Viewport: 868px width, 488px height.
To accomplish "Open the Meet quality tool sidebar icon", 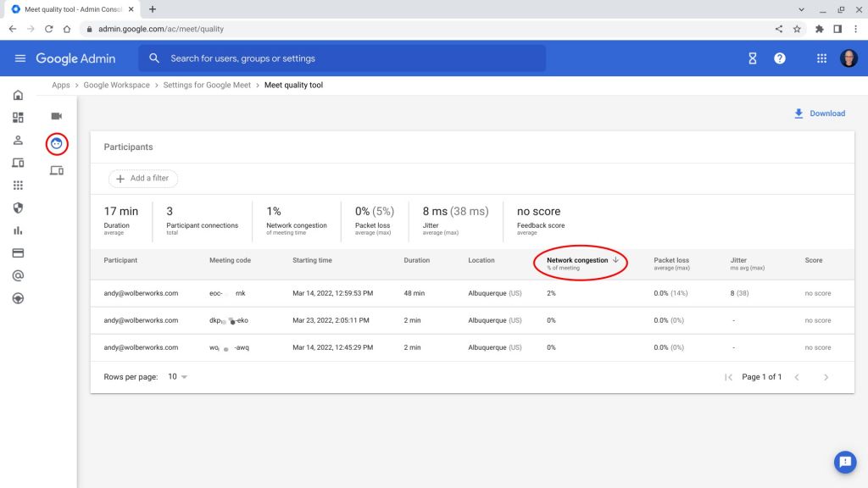I will coord(56,143).
